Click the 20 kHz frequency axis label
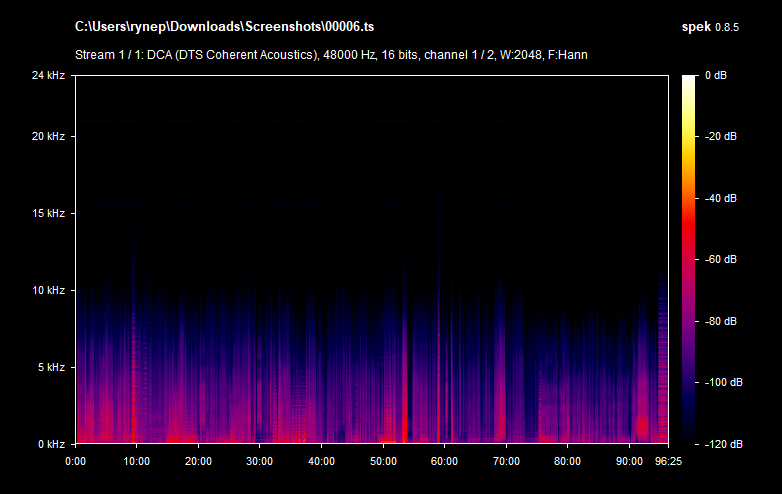Viewport: 782px width, 494px height. pyautogui.click(x=47, y=136)
